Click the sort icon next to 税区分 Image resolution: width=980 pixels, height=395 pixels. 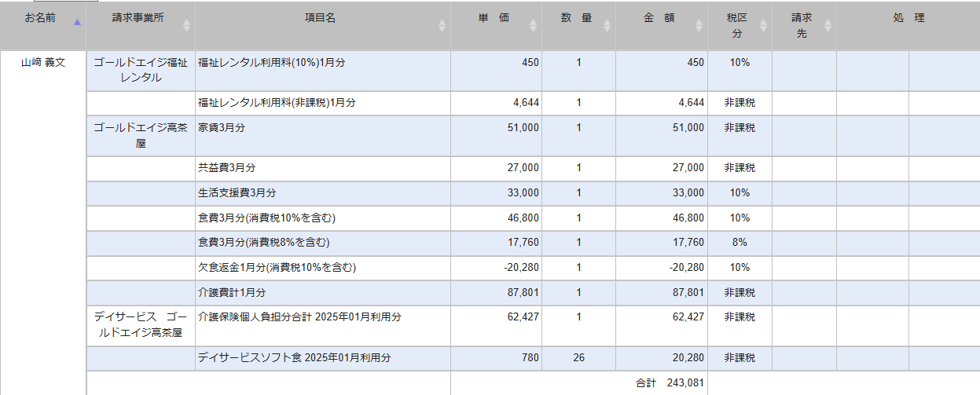click(763, 25)
